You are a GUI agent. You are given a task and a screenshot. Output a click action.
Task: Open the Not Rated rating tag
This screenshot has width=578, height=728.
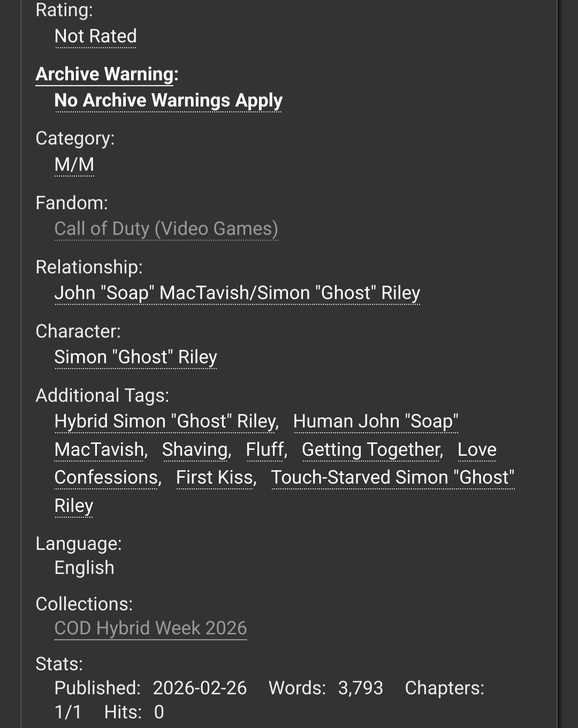pos(96,36)
